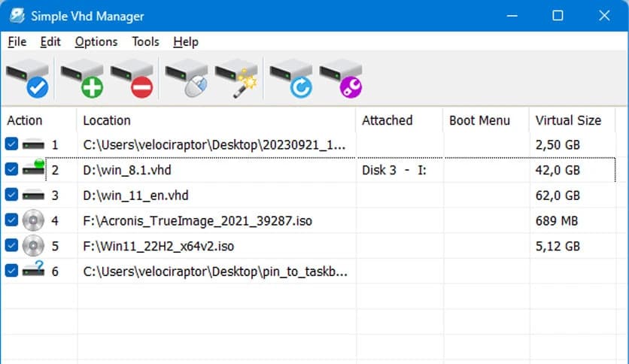629x364 pixels.
Task: Open the Help menu
Action: 186,41
